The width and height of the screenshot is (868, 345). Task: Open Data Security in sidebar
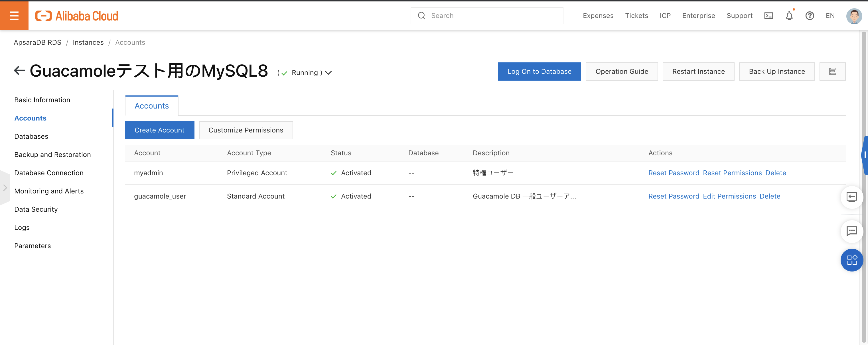point(36,209)
